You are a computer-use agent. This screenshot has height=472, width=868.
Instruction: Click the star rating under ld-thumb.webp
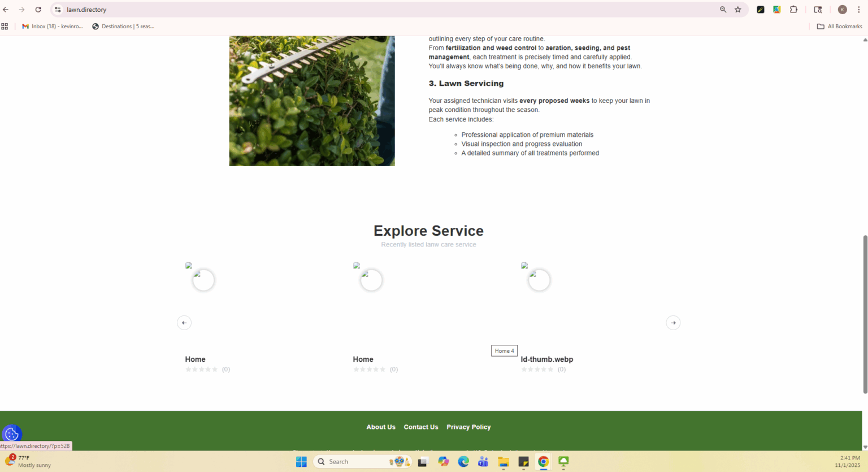point(537,370)
